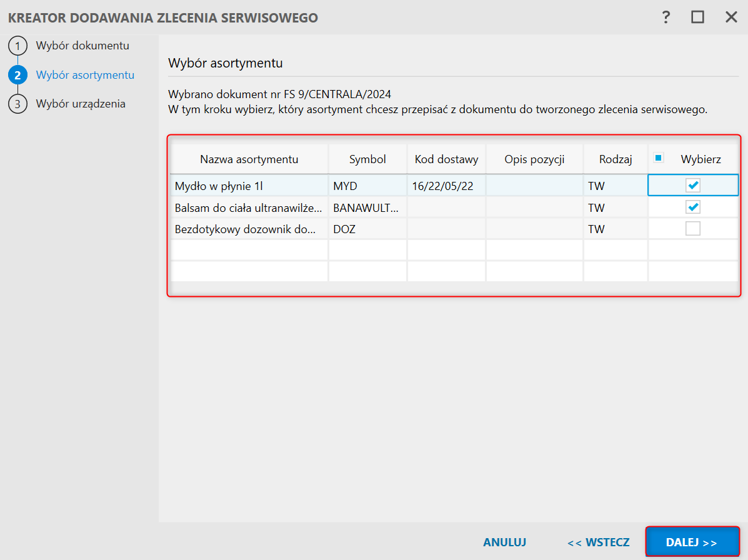Open the help question mark icon
This screenshot has width=748, height=560.
click(666, 17)
